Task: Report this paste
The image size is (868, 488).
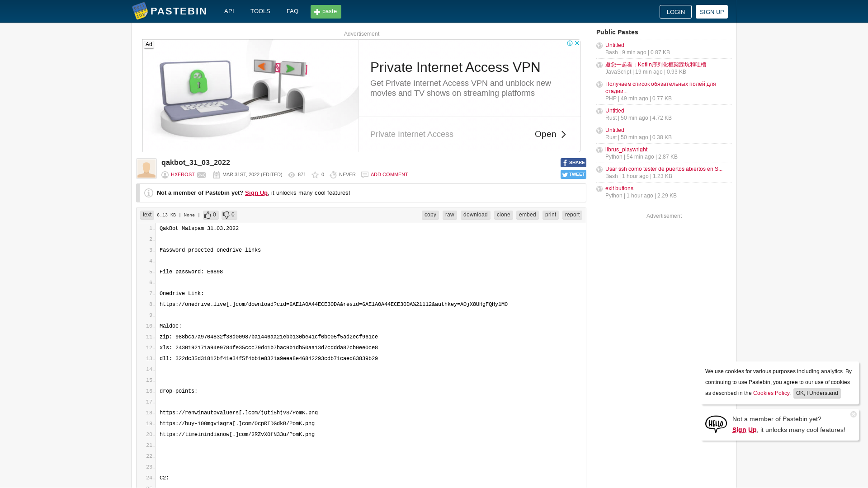Action: click(572, 215)
